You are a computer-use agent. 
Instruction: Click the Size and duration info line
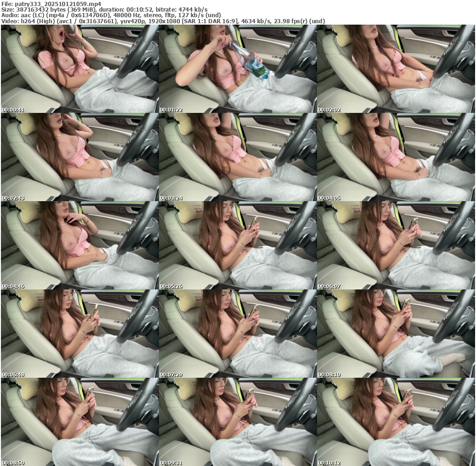(105, 9)
